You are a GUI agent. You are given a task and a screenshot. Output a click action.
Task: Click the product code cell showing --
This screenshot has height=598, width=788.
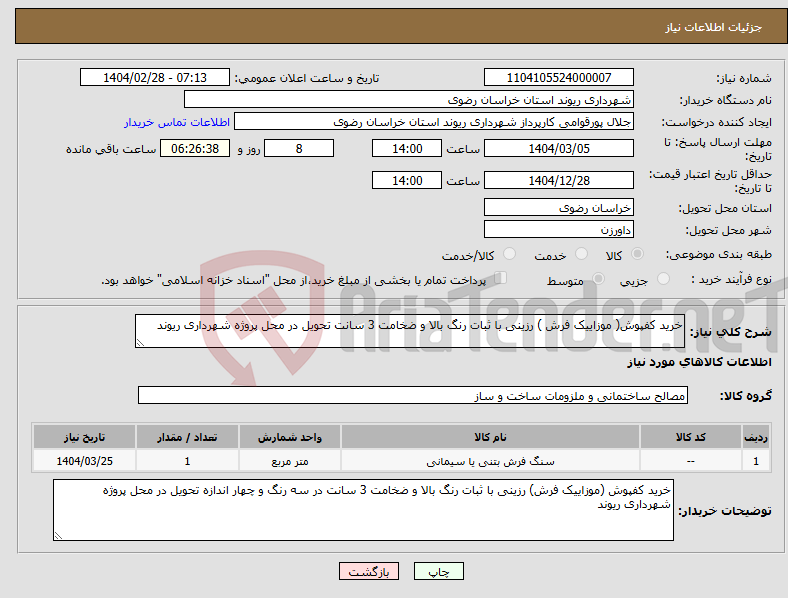point(691,461)
